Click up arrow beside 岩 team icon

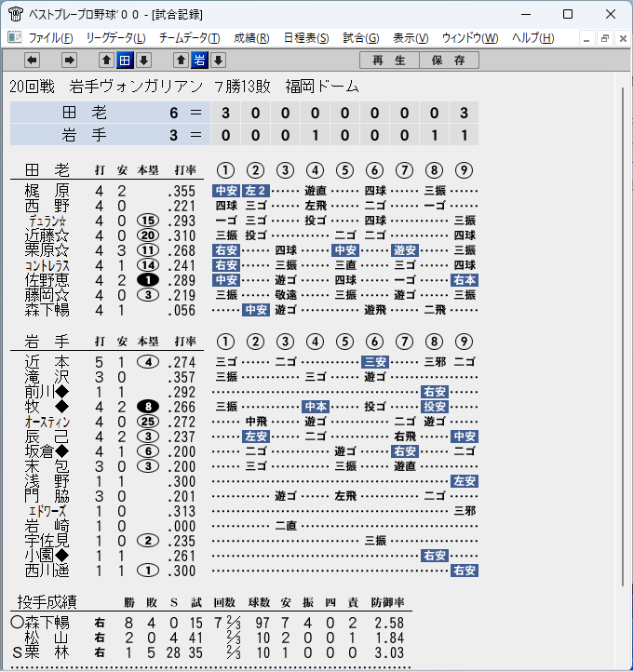[181, 60]
